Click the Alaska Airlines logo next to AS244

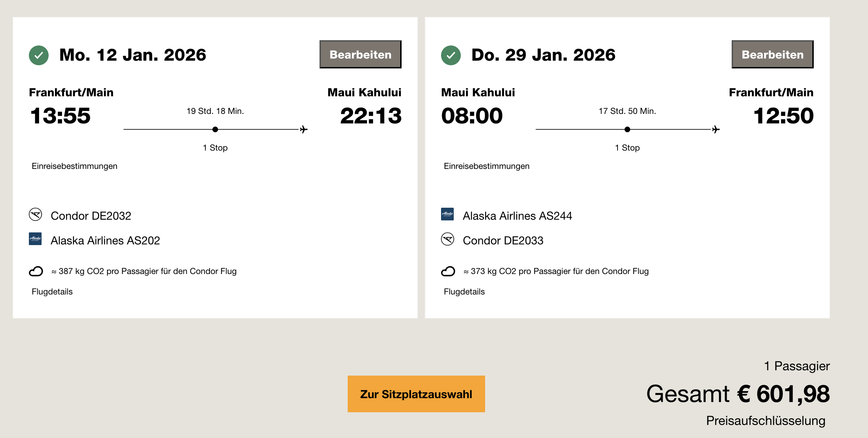pos(447,214)
